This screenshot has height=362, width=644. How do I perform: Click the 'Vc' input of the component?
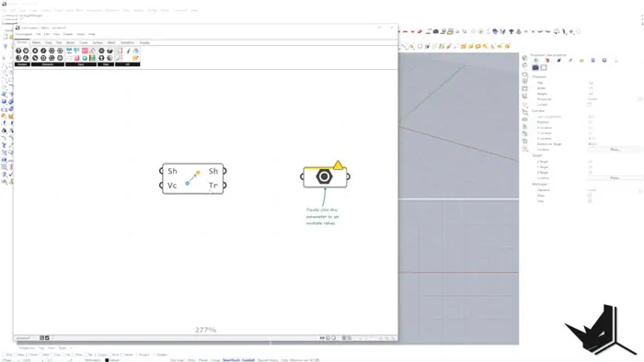tap(172, 186)
